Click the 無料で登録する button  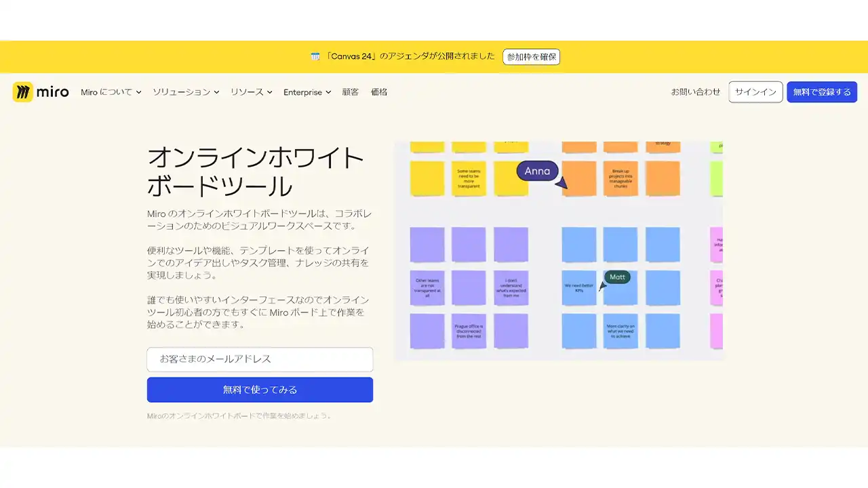pyautogui.click(x=822, y=91)
